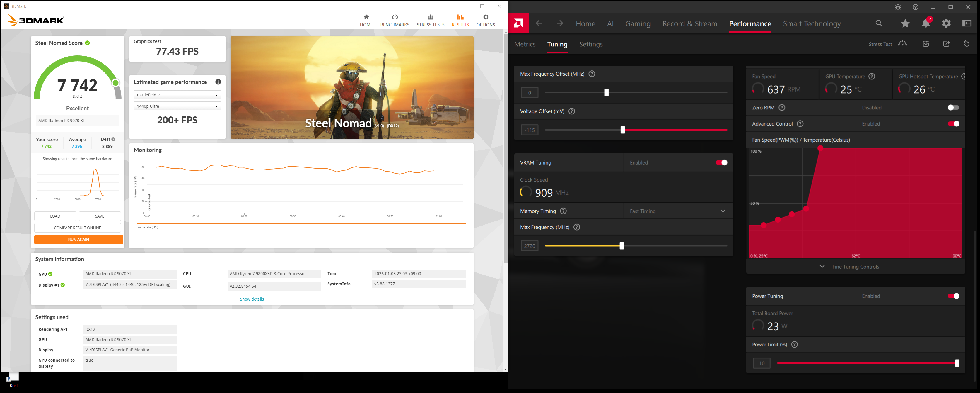Image resolution: width=980 pixels, height=393 pixels.
Task: Open the Battlefield V game dropdown
Action: (177, 95)
